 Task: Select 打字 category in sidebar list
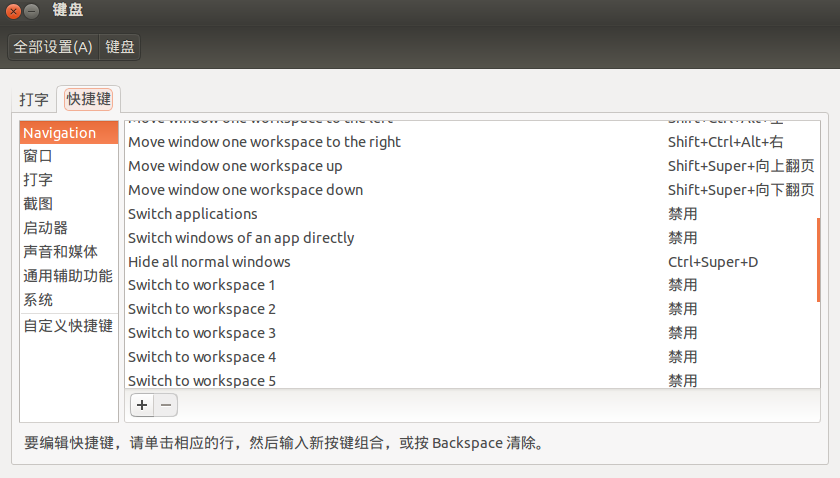69,180
